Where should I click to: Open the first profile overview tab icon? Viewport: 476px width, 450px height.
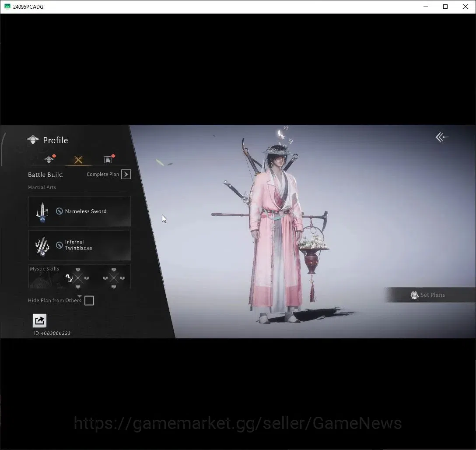pyautogui.click(x=49, y=159)
